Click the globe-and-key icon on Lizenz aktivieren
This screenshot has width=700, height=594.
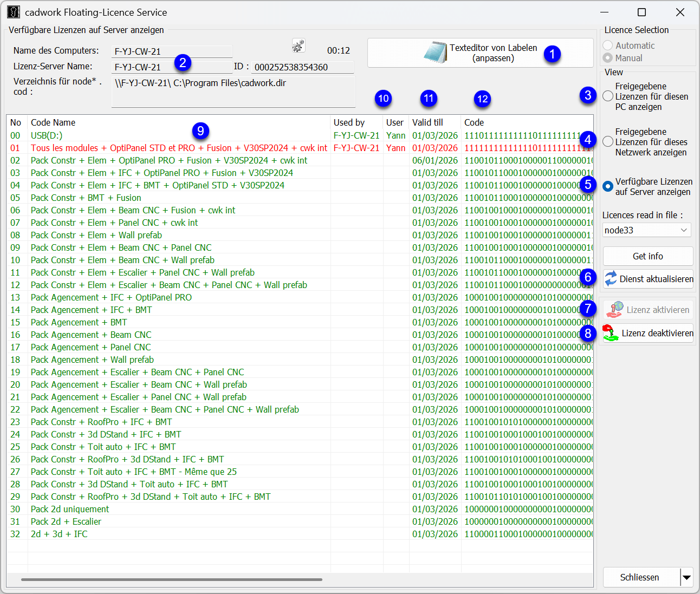615,309
